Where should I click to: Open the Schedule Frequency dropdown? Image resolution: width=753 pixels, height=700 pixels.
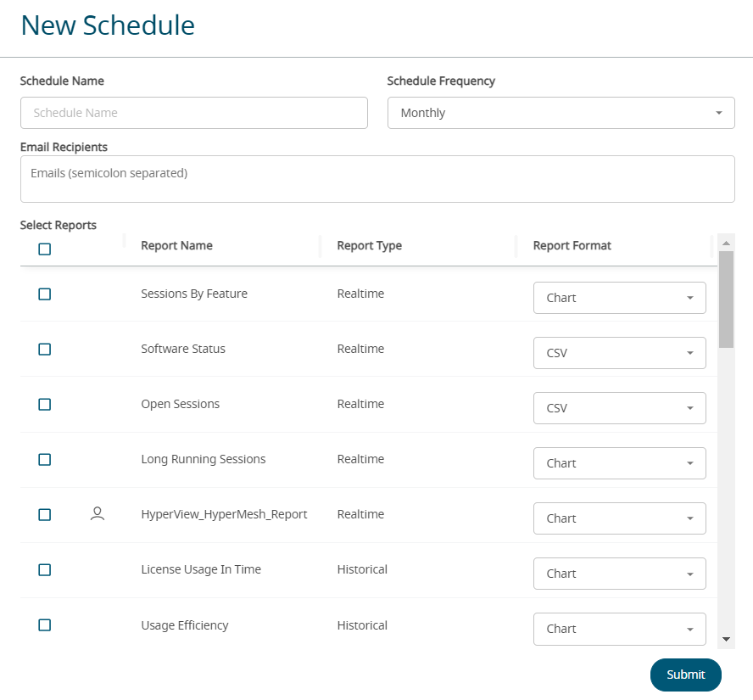coord(561,113)
